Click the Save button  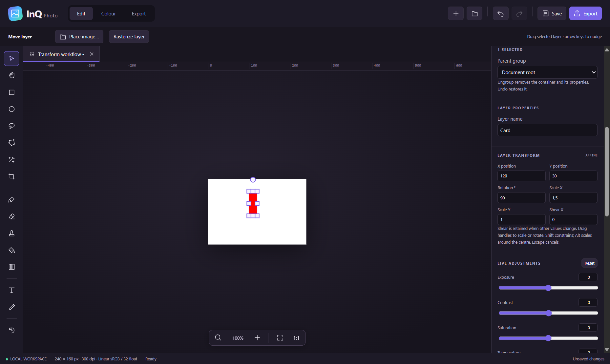pyautogui.click(x=552, y=13)
